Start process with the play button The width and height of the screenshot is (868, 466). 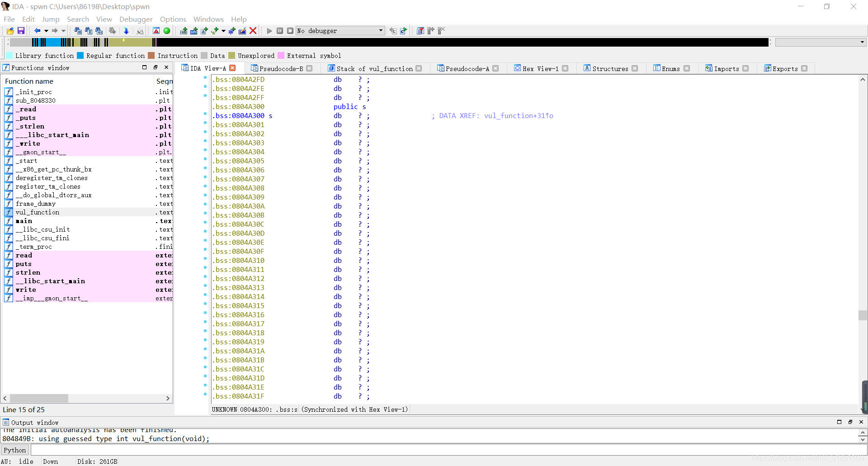[x=269, y=31]
